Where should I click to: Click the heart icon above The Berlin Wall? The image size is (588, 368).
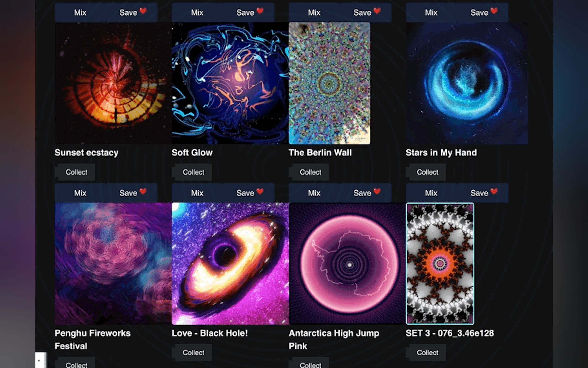pos(377,11)
